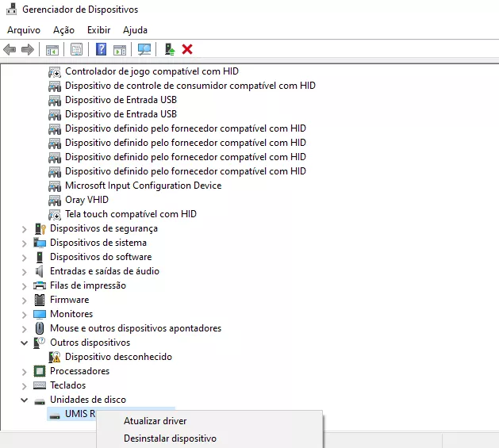Viewport: 499px width, 448px height.
Task: Click the speaker icon for Entradas e saídas de áudio
Action: [40, 271]
